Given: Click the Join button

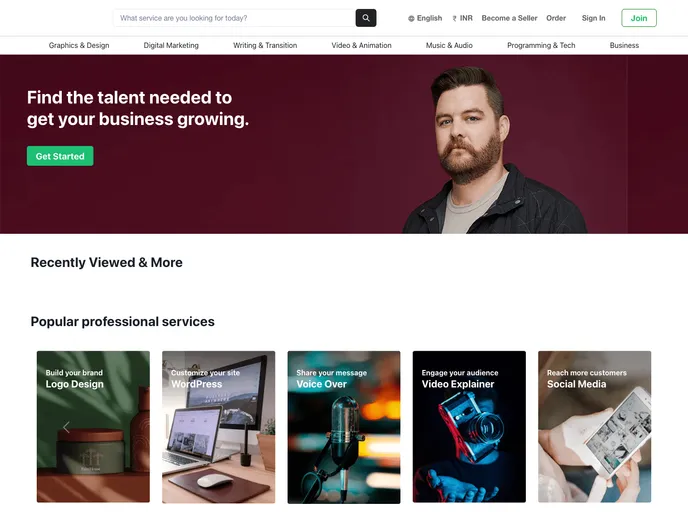Looking at the screenshot, I should [639, 18].
